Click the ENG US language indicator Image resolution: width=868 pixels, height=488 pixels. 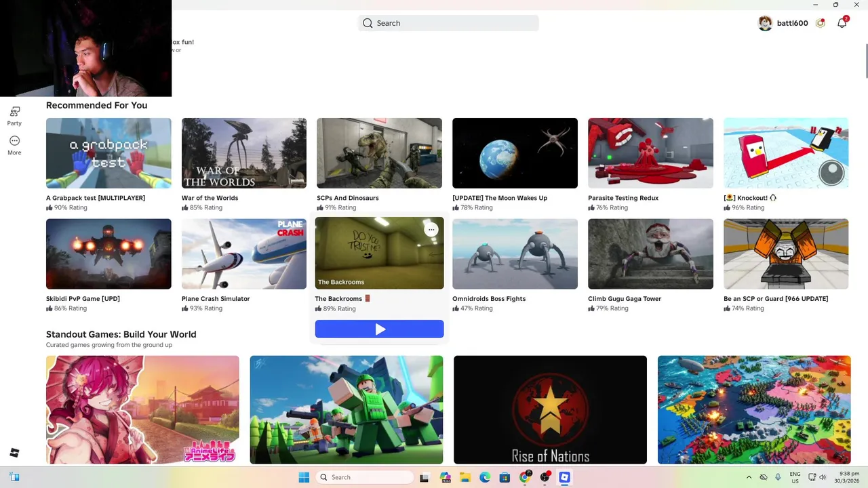pos(795,477)
